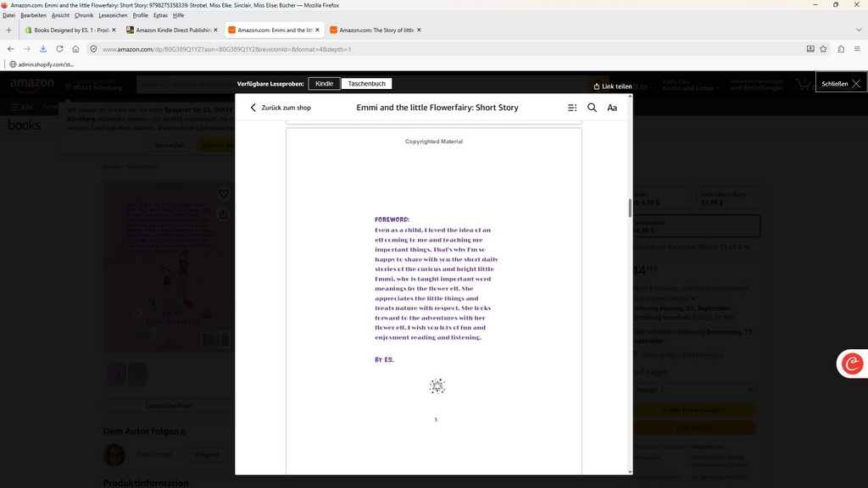Open the table of contents icon
Screen dimensions: 868x488
[x=572, y=108]
